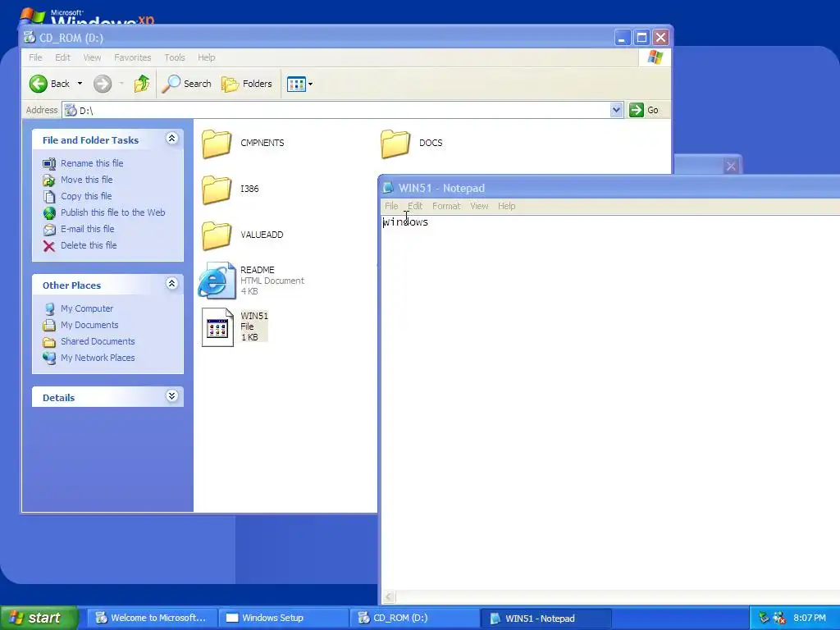Select the DOCS folder icon
The height and width of the screenshot is (630, 840).
(x=395, y=144)
